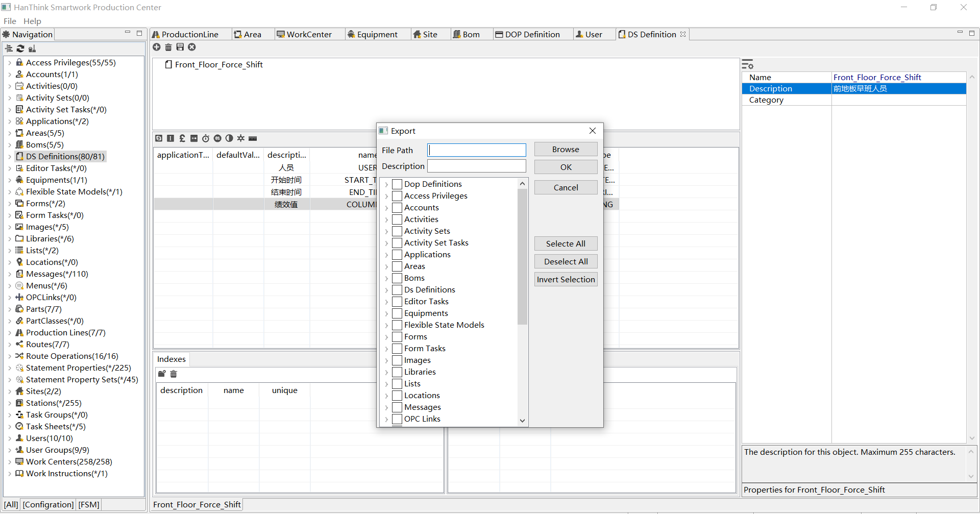Viewport: 980px width, 514px height.
Task: Open the Help menu
Action: 32,21
